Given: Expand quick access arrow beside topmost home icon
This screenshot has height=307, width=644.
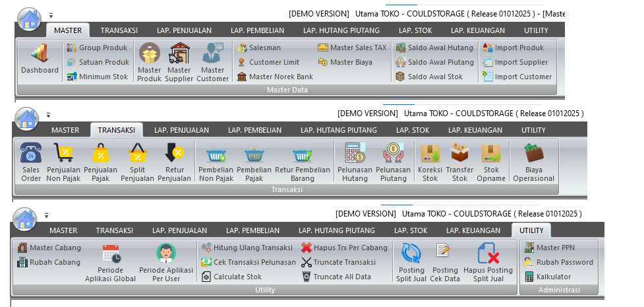Looking at the screenshot, I should coord(51,15).
